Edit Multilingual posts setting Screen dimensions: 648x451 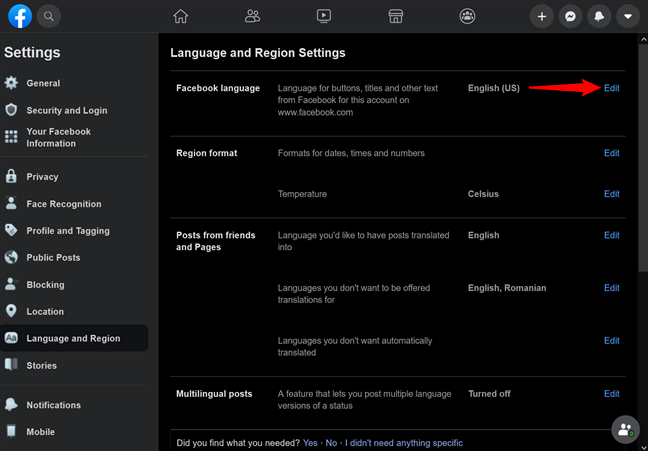click(x=612, y=394)
